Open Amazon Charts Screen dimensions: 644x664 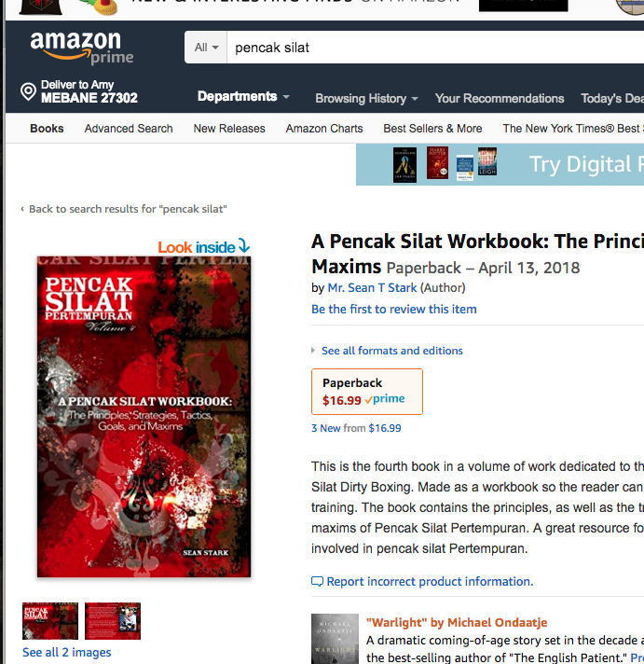pos(324,129)
